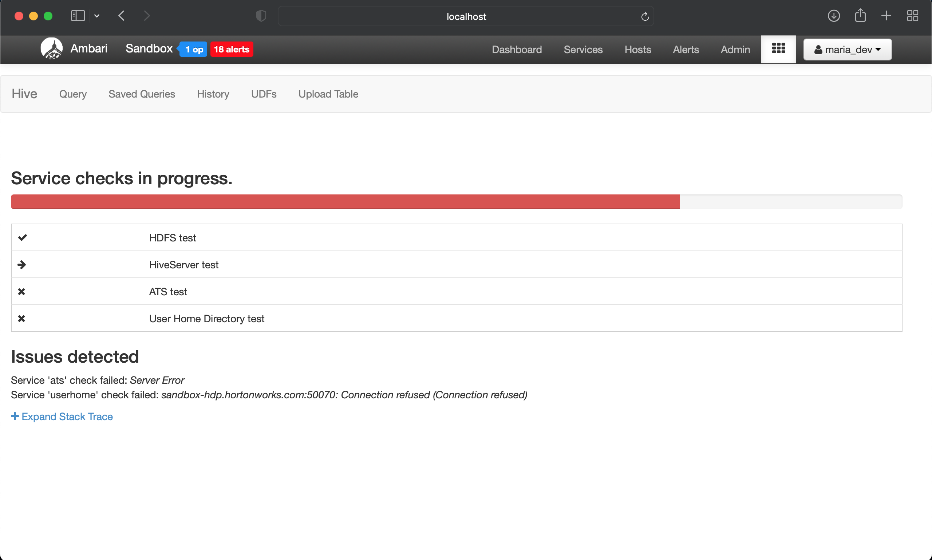
Task: Switch to the Saved Queries tab
Action: [142, 94]
